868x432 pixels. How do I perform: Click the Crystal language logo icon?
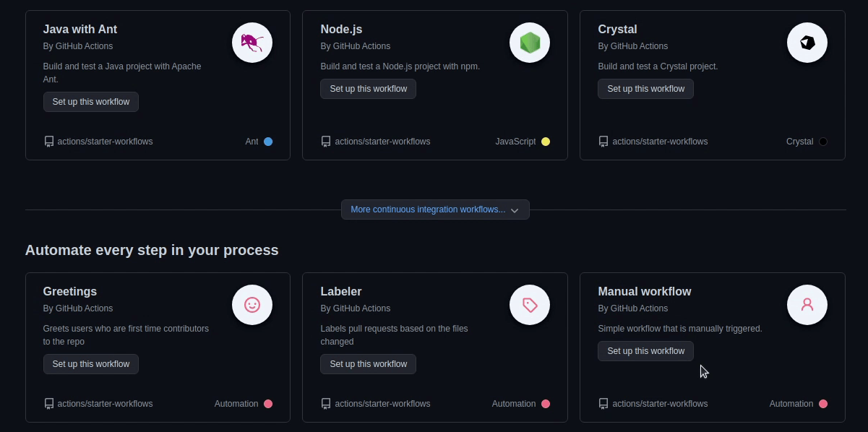pos(807,43)
